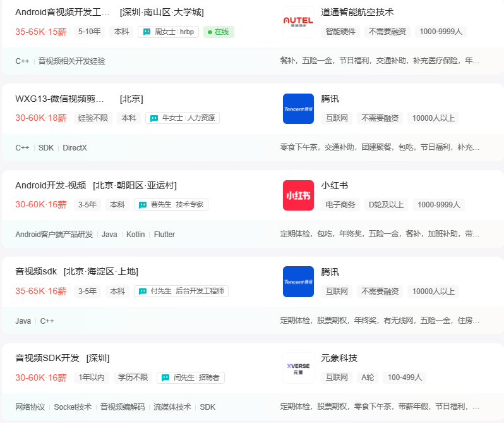
Task: Open the 小红书 red company logo
Action: (298, 195)
